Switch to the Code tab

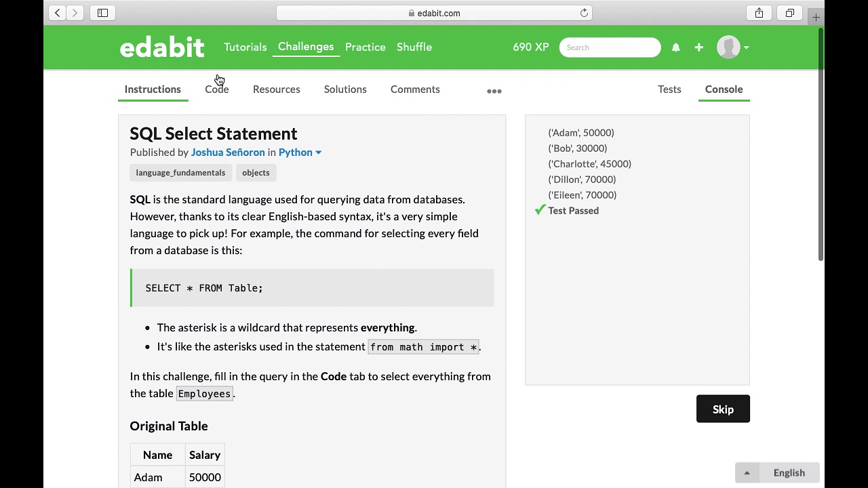[217, 89]
